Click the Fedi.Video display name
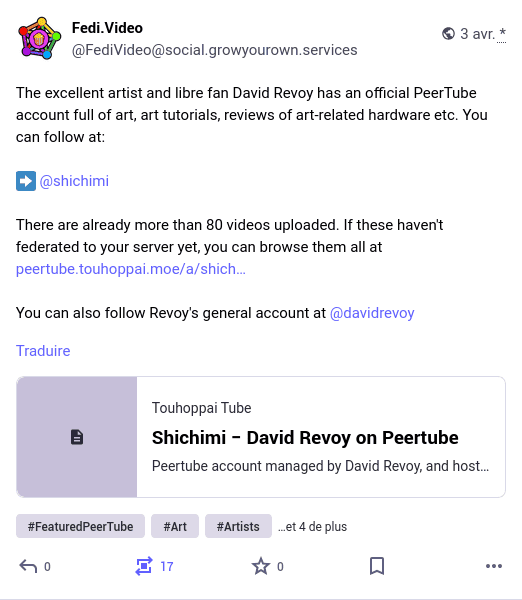The image size is (522, 600). click(x=107, y=28)
